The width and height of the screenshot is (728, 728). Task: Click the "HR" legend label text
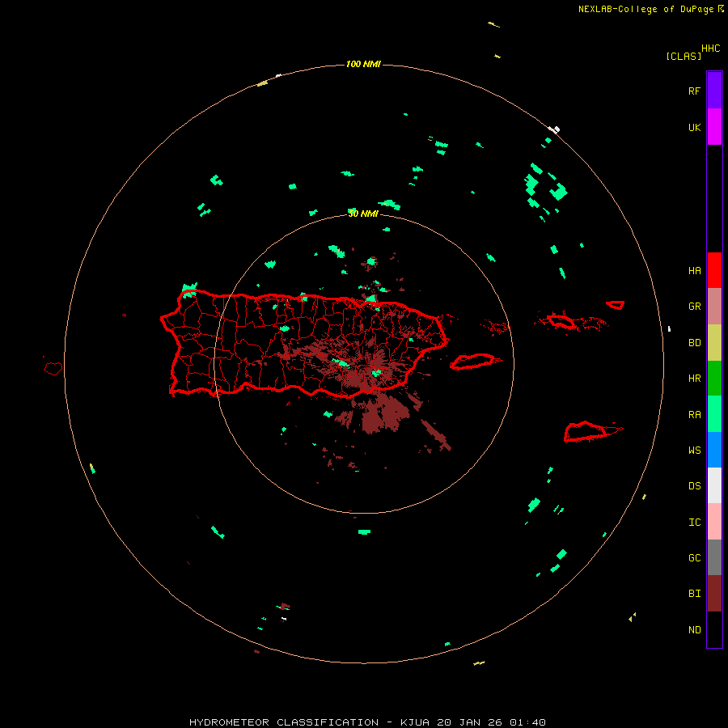694,379
